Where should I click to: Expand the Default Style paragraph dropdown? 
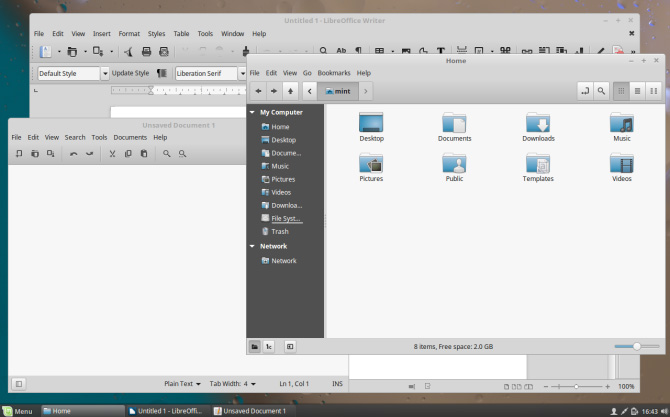tap(104, 73)
